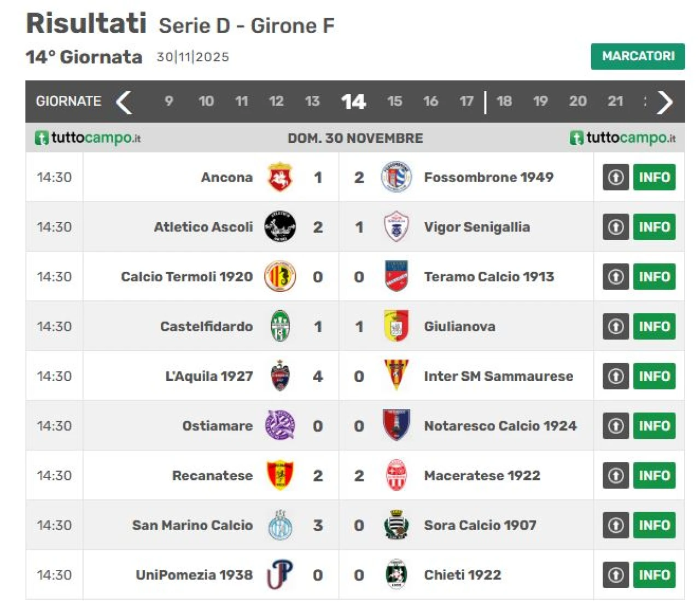Screen dimensions: 700x604
Task: Select giornata 15 in the round bar
Action: point(394,101)
